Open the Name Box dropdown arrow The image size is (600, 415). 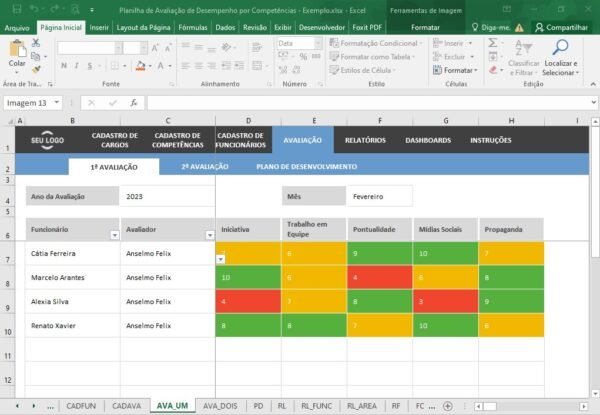click(57, 103)
